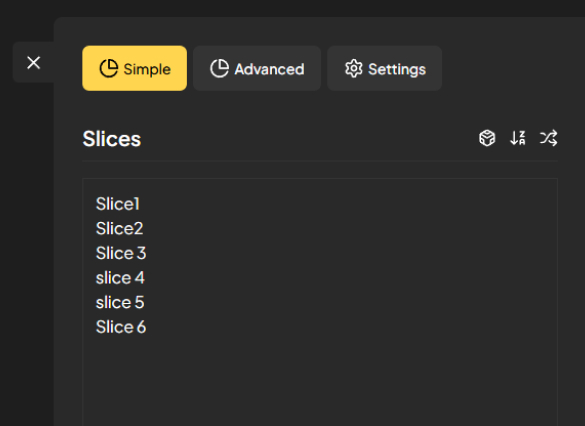Click the pie chart icon in Advanced tab
This screenshot has height=426, width=585.
[219, 69]
